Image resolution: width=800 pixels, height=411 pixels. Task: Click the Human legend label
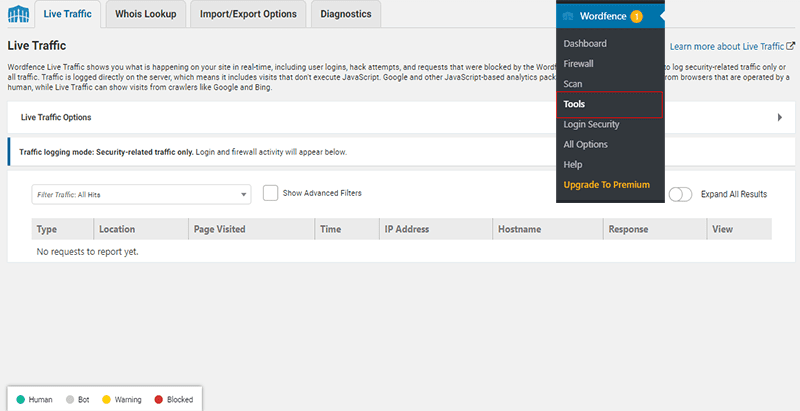40,400
